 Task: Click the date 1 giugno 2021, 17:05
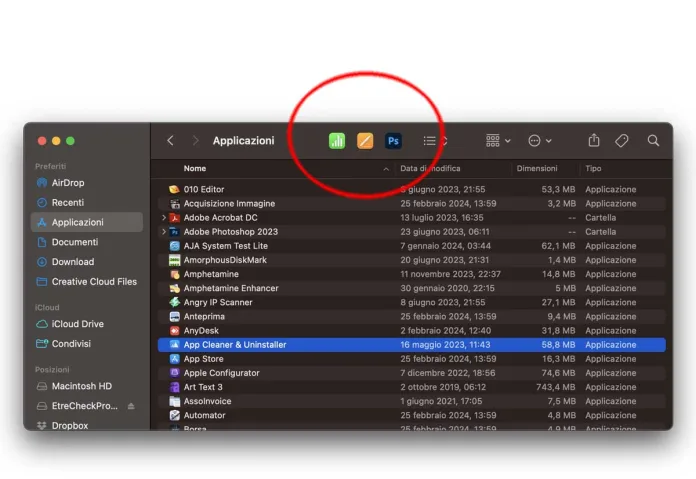[441, 401]
